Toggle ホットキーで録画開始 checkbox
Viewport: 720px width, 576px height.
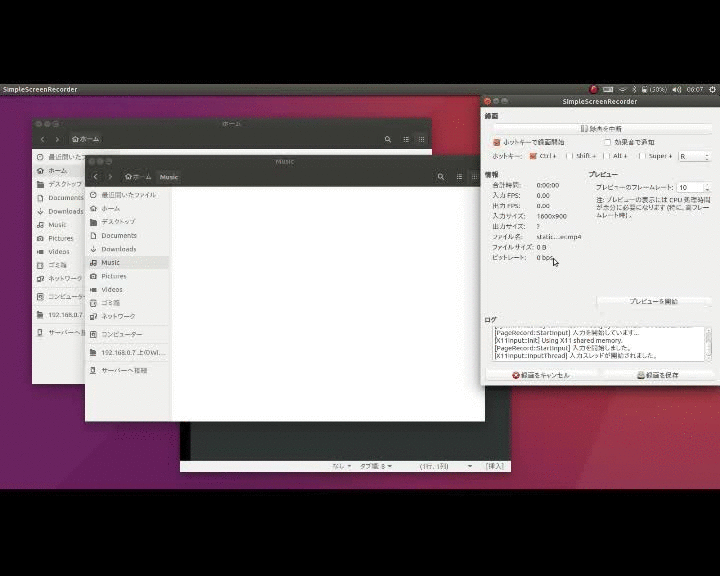coord(496,142)
